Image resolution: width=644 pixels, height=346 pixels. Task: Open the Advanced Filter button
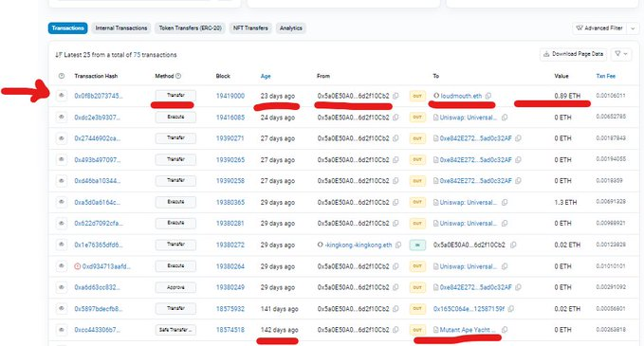tap(599, 28)
